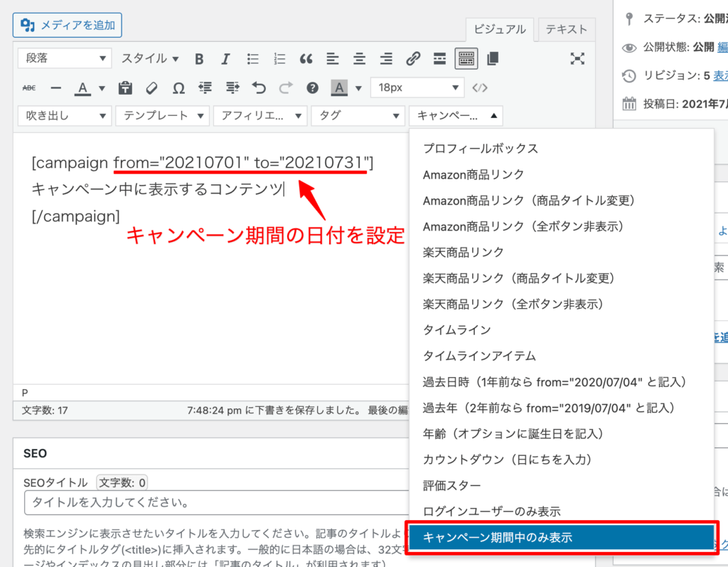The width and height of the screenshot is (728, 567).
Task: Click the page break icon
Action: (x=493, y=59)
